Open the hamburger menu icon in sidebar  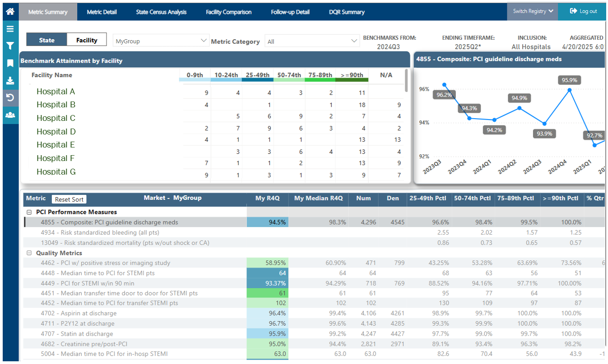[x=10, y=29]
